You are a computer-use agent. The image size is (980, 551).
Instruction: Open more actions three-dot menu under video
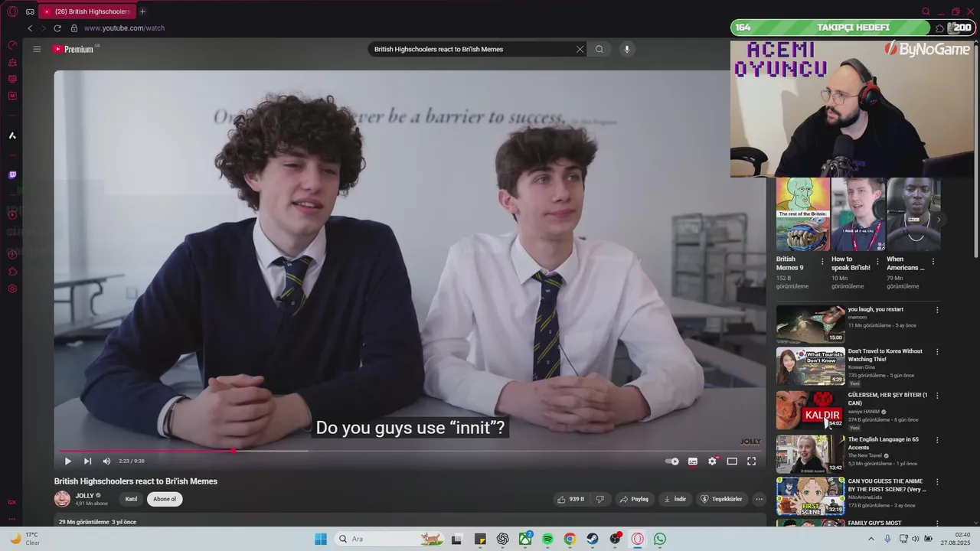point(759,499)
